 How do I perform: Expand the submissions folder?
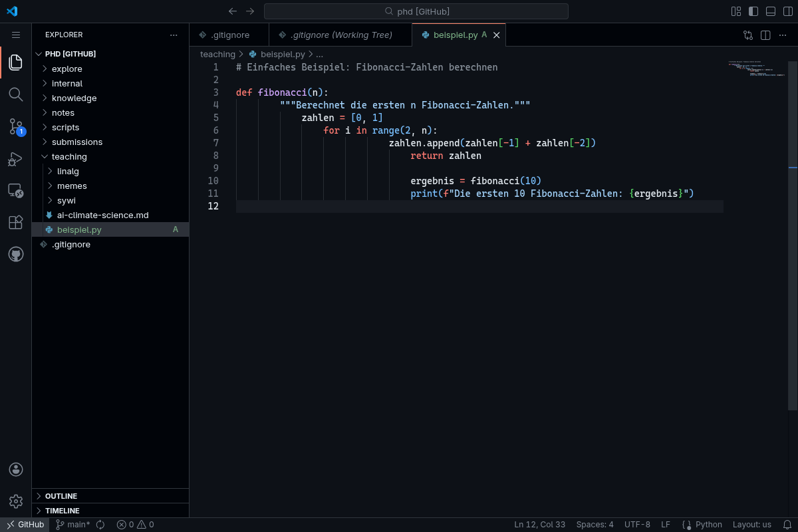coord(110,142)
